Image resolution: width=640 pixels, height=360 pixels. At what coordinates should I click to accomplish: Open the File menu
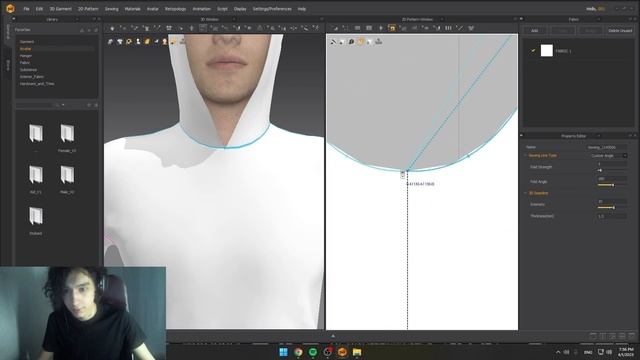point(27,9)
